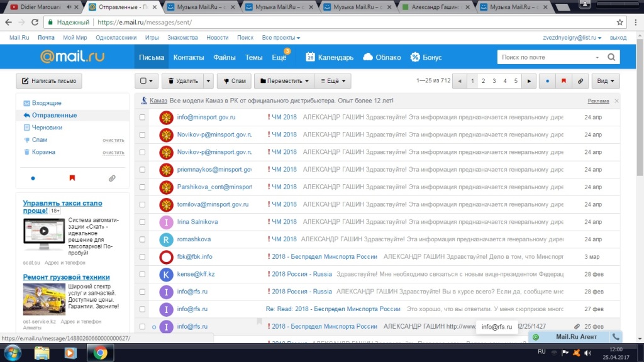Screen dimensions: 644x362
Task: Expand the arrow next to Удалить
Action: coord(208,81)
